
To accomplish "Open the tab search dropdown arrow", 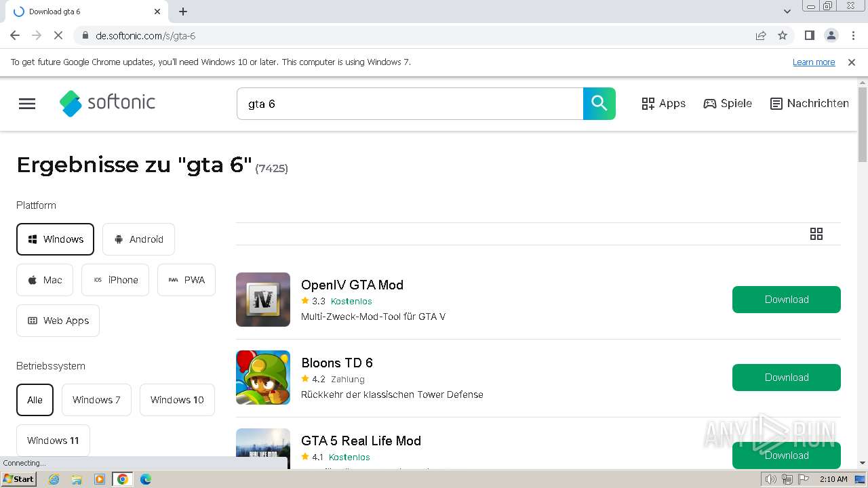I will (x=787, y=12).
